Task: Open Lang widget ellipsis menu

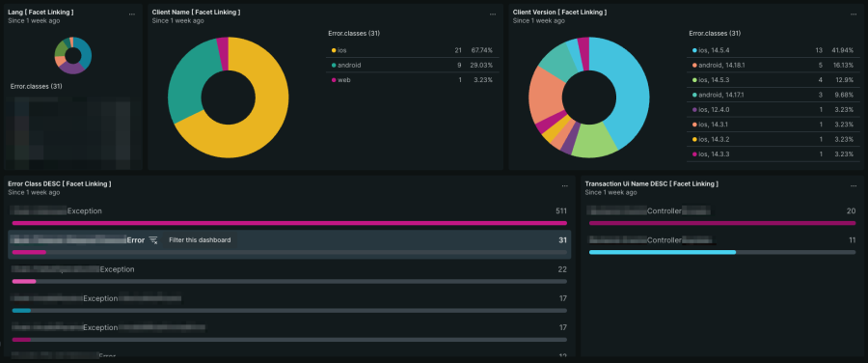Action: point(131,14)
